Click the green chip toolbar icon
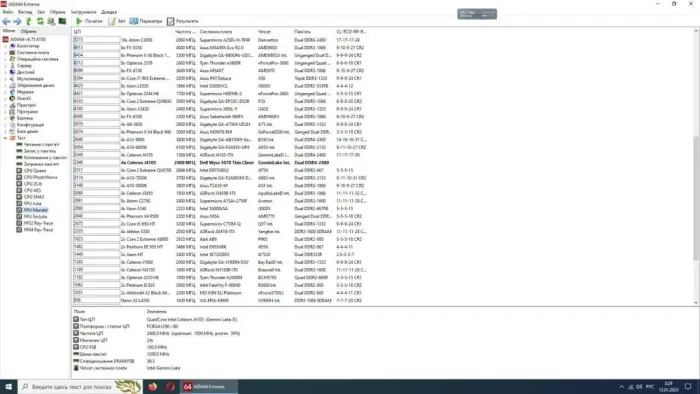The image size is (700, 394). click(x=62, y=21)
